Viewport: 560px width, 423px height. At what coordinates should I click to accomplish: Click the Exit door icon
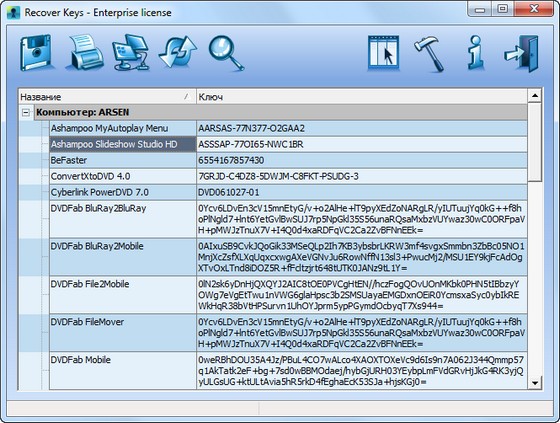522,53
